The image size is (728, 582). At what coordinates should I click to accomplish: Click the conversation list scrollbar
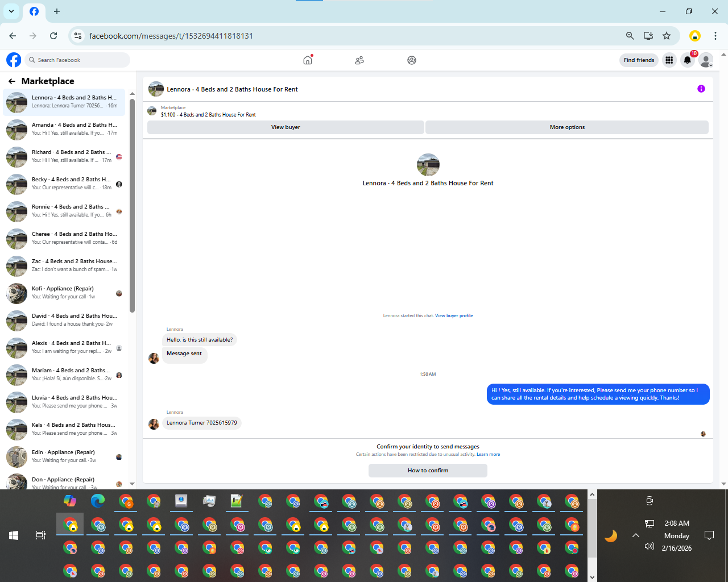[132, 205]
